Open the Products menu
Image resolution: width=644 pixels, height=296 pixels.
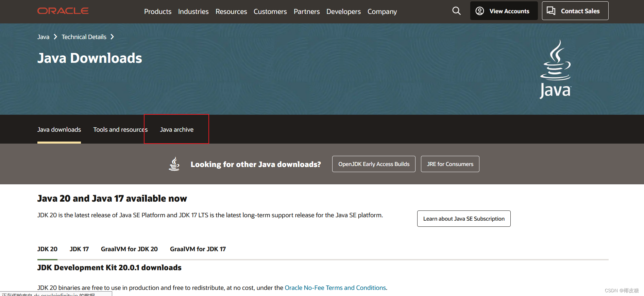tap(158, 12)
